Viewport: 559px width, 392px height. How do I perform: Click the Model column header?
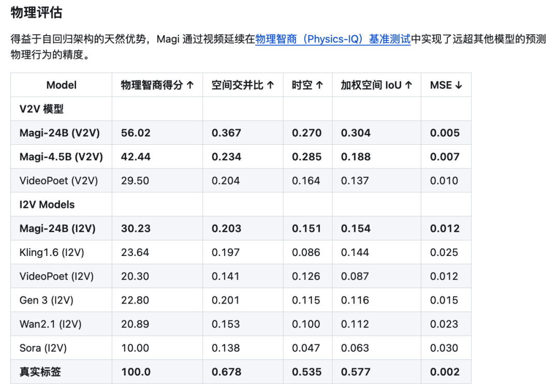(x=61, y=85)
